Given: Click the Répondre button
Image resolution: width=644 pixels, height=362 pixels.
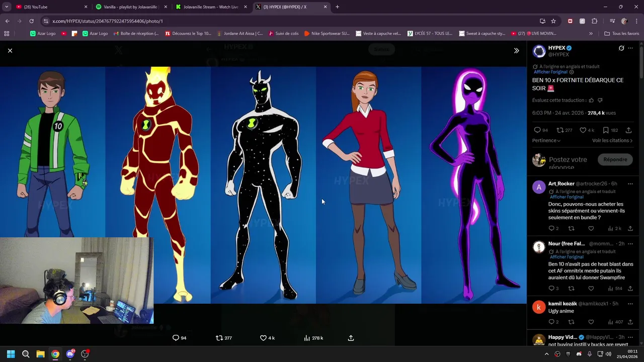Looking at the screenshot, I should 615,159.
